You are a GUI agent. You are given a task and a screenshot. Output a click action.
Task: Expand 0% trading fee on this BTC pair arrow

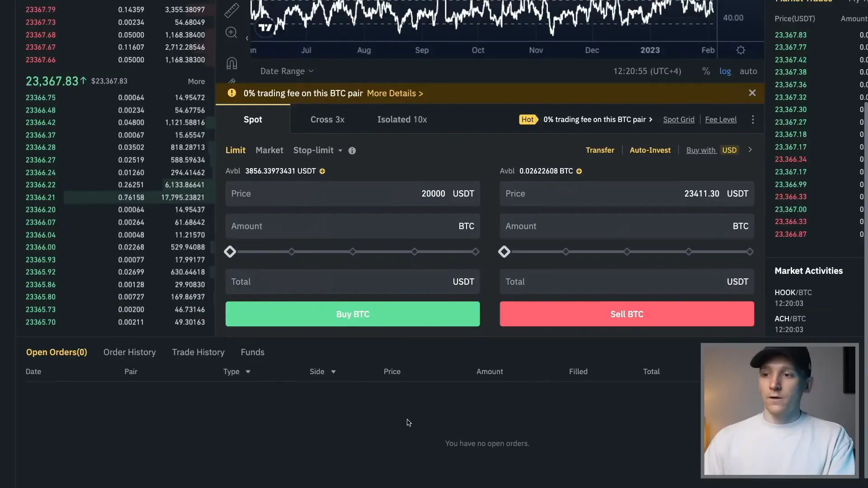pos(651,119)
